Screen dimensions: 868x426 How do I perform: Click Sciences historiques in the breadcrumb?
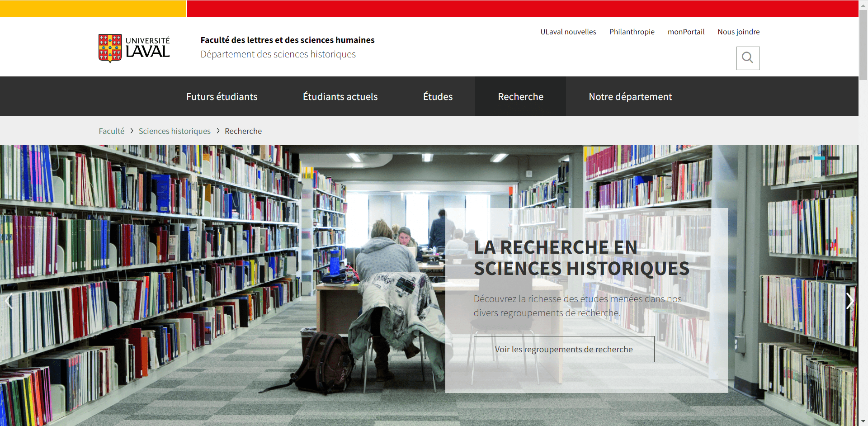175,131
